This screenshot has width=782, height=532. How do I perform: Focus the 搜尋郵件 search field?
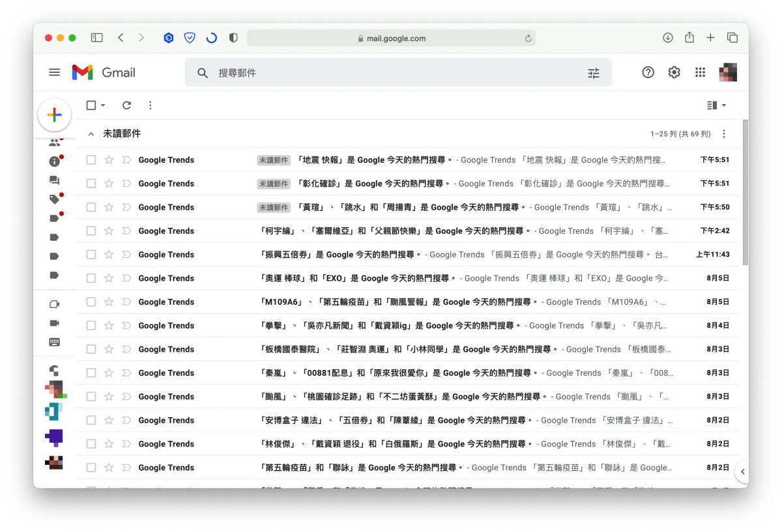tap(398, 73)
